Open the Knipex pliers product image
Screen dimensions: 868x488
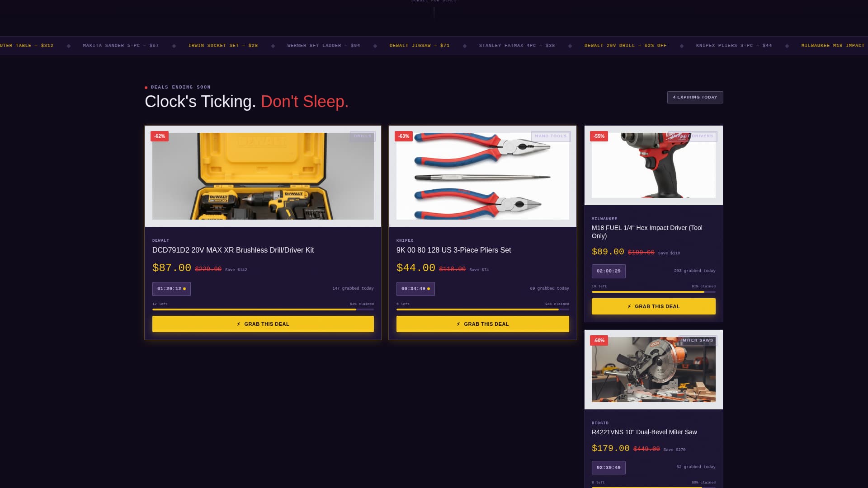coord(482,176)
